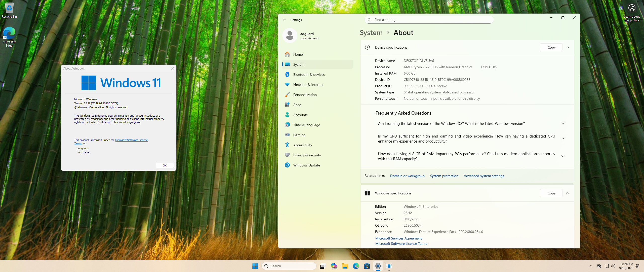Open Microsoft Store from the taskbar
The width and height of the screenshot is (644, 272).
[x=367, y=266]
